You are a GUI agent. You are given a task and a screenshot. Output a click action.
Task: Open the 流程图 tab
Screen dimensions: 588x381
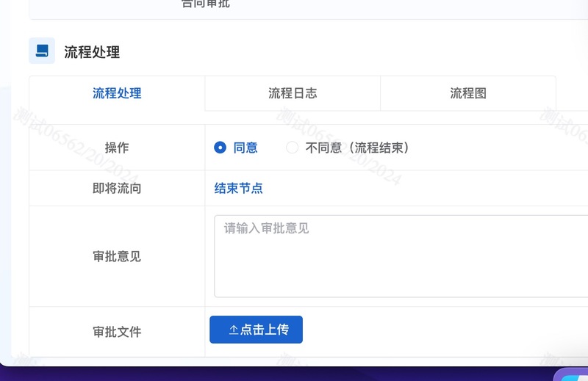pyautogui.click(x=468, y=93)
